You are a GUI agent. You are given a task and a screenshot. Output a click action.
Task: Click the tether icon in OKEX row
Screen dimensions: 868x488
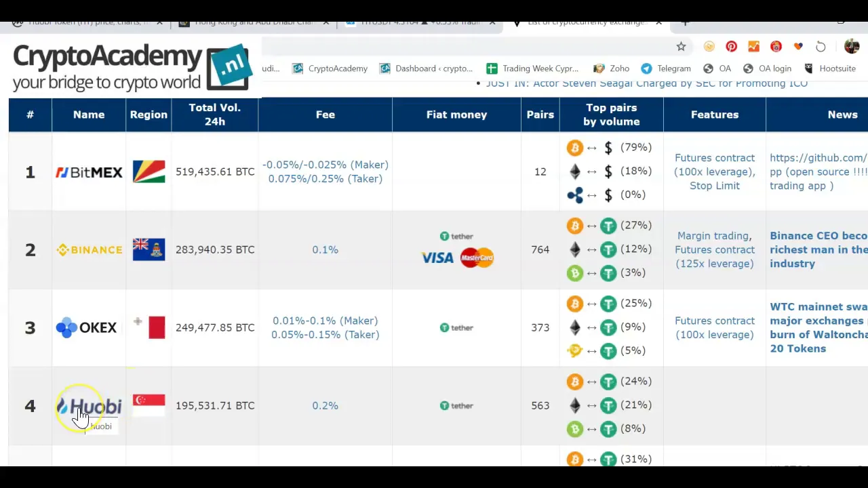tap(456, 327)
